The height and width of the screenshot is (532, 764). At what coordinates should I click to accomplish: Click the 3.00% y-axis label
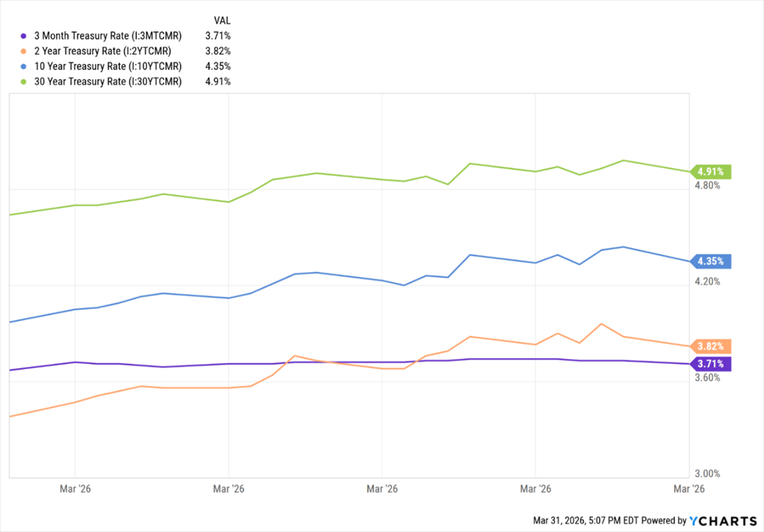pos(708,474)
